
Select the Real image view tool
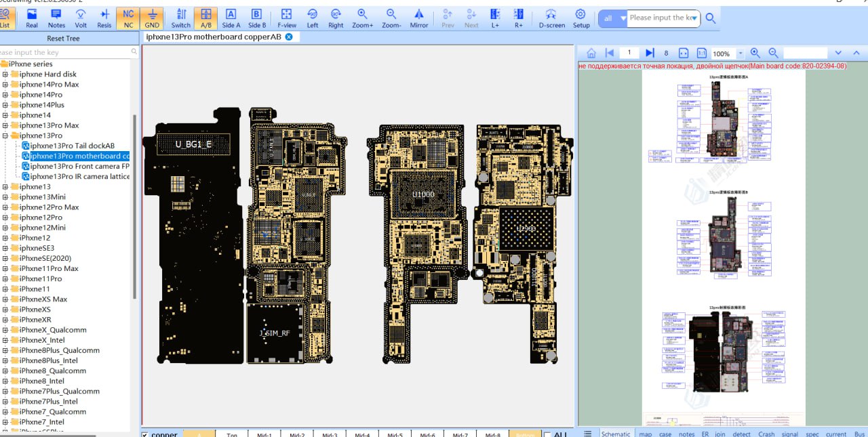(x=32, y=18)
